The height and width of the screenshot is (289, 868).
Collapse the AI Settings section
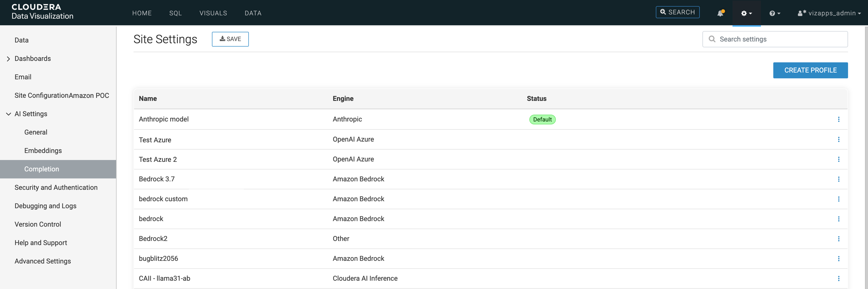coord(8,114)
